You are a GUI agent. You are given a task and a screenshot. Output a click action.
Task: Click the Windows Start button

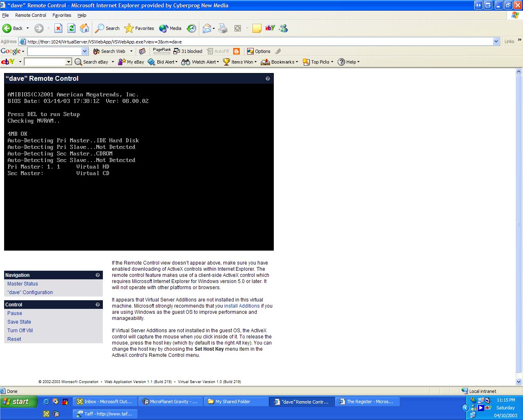(18, 402)
